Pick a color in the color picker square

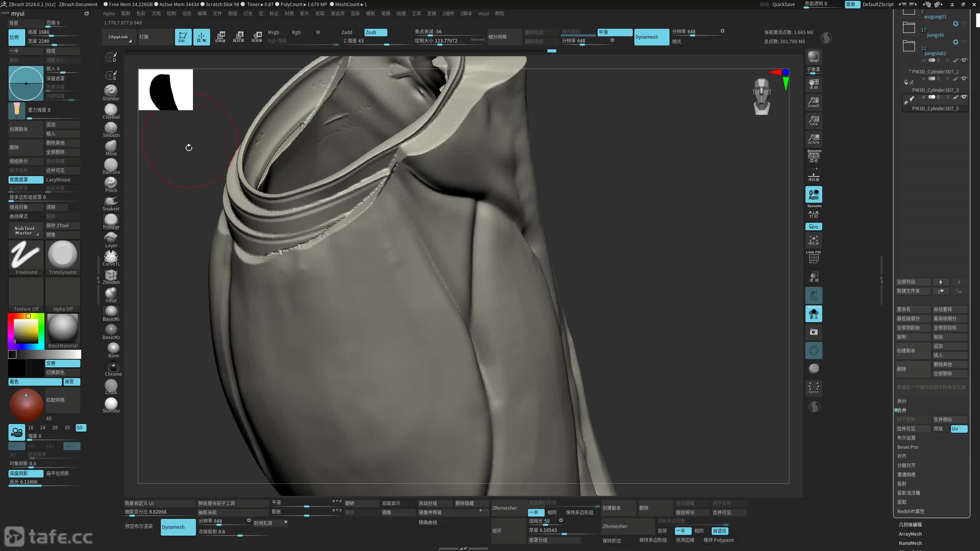pyautogui.click(x=26, y=331)
